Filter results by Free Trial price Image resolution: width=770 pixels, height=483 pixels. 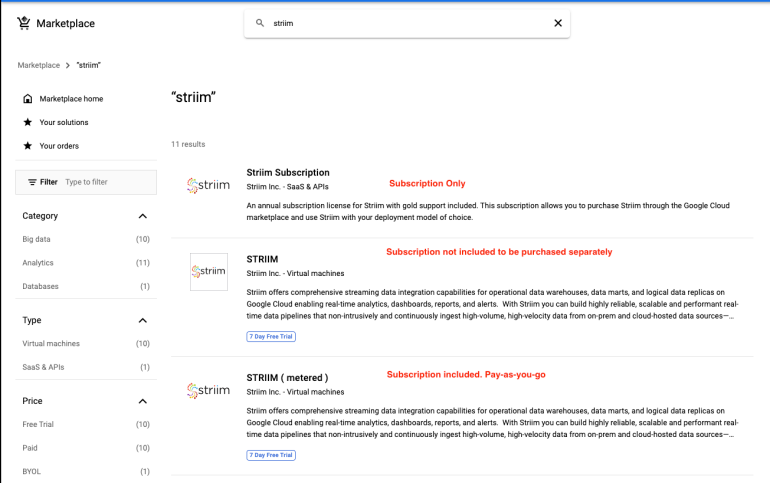pos(38,424)
